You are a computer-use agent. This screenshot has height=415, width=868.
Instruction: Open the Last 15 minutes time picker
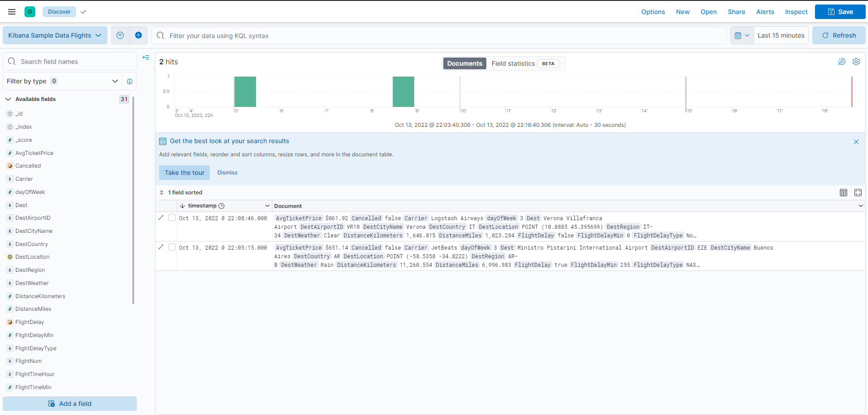(781, 35)
